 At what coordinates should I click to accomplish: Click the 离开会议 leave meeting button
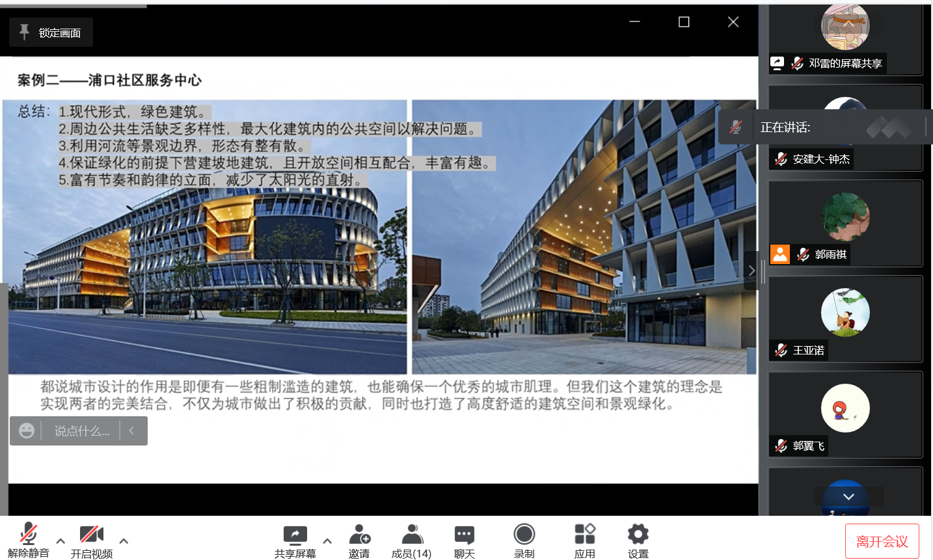tap(882, 541)
